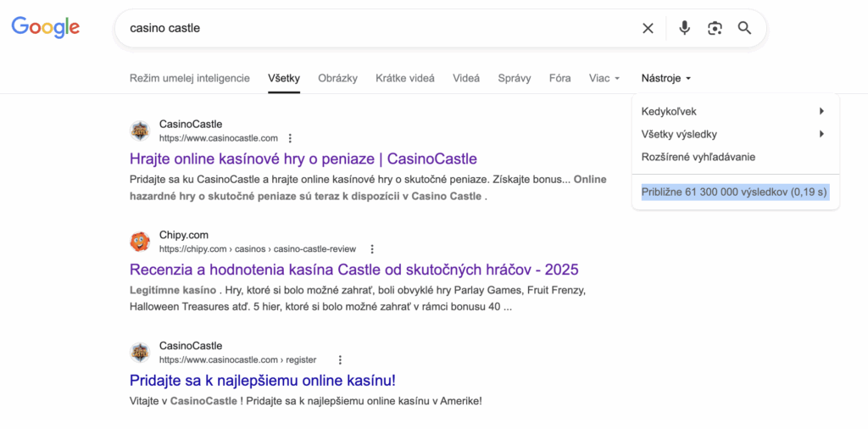The width and height of the screenshot is (868, 429).
Task: Open three-dot menu for casinocastle.com result
Action: [x=290, y=138]
